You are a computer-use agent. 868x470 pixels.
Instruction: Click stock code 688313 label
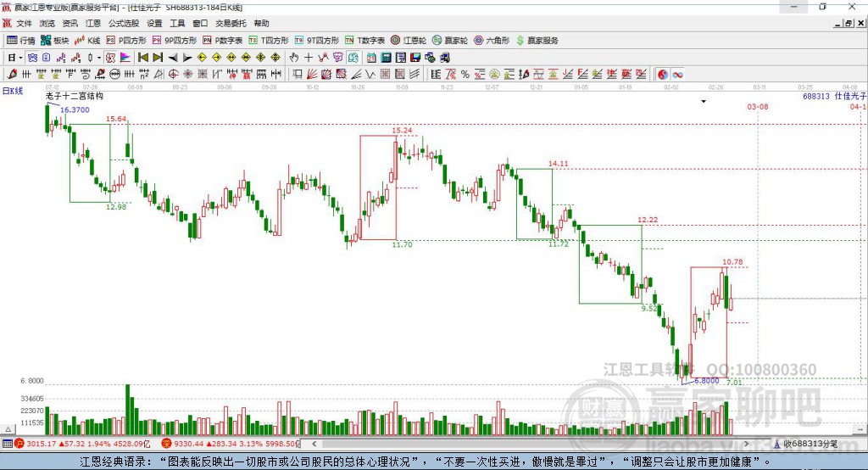click(x=816, y=97)
